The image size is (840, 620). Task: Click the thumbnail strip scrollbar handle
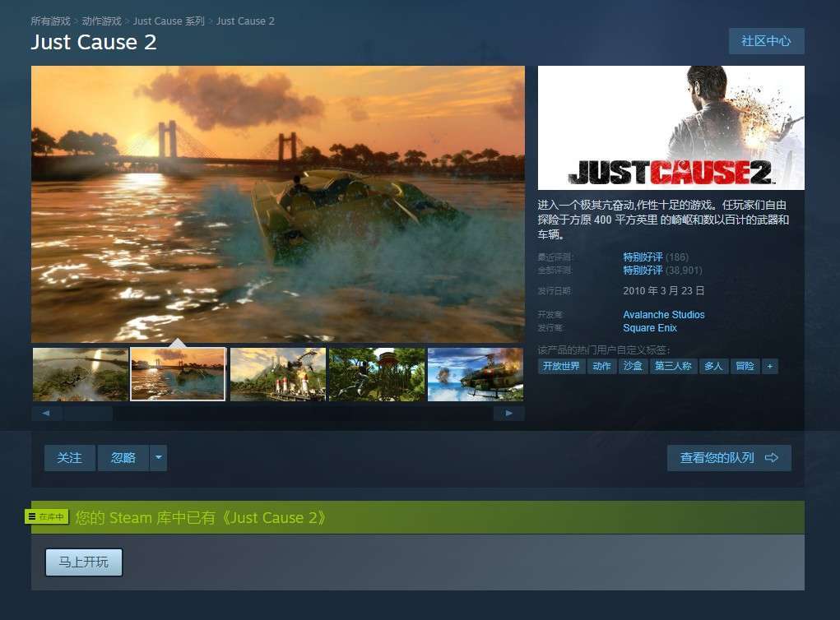[88, 413]
